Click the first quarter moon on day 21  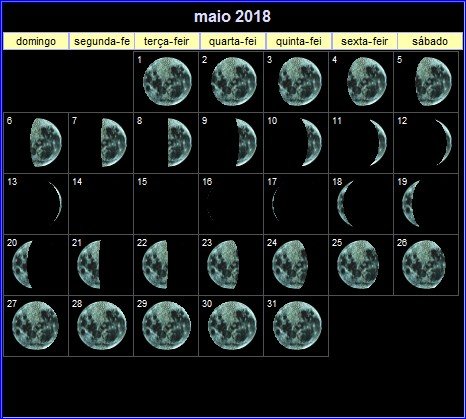tap(89, 264)
